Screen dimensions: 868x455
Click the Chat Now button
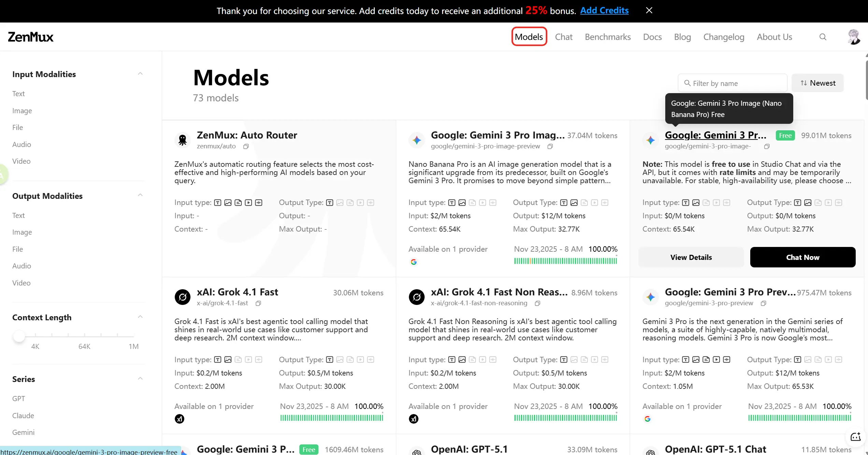tap(802, 257)
